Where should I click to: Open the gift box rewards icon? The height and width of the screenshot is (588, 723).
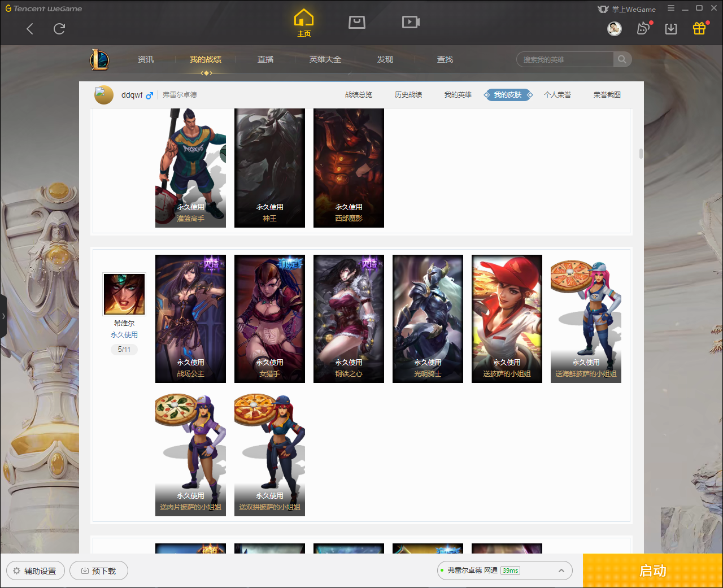[x=699, y=29]
